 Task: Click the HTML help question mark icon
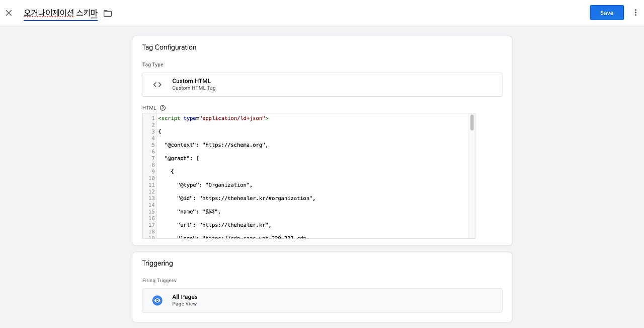pos(163,108)
